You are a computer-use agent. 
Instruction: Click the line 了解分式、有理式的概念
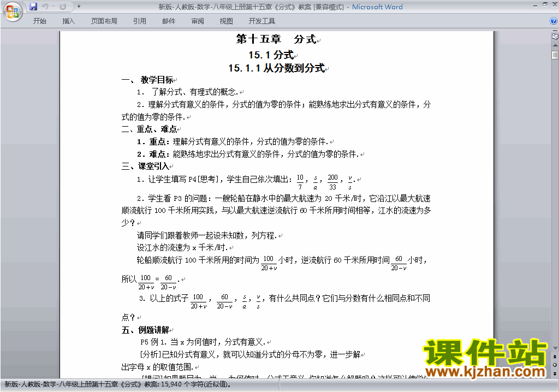pos(194,92)
